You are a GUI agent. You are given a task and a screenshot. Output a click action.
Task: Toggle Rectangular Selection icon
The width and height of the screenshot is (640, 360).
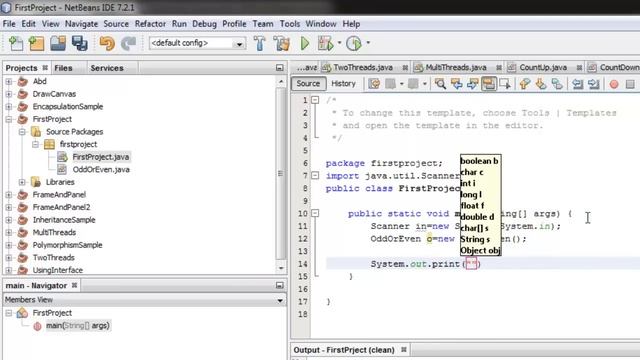(505, 84)
